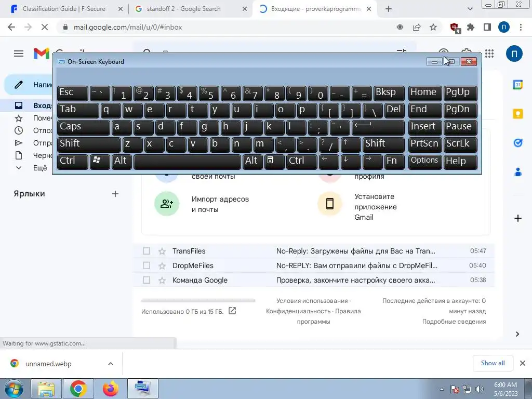The image size is (532, 399).
Task: Toggle Caps key on On-Screen Keyboard
Action: [x=84, y=127]
